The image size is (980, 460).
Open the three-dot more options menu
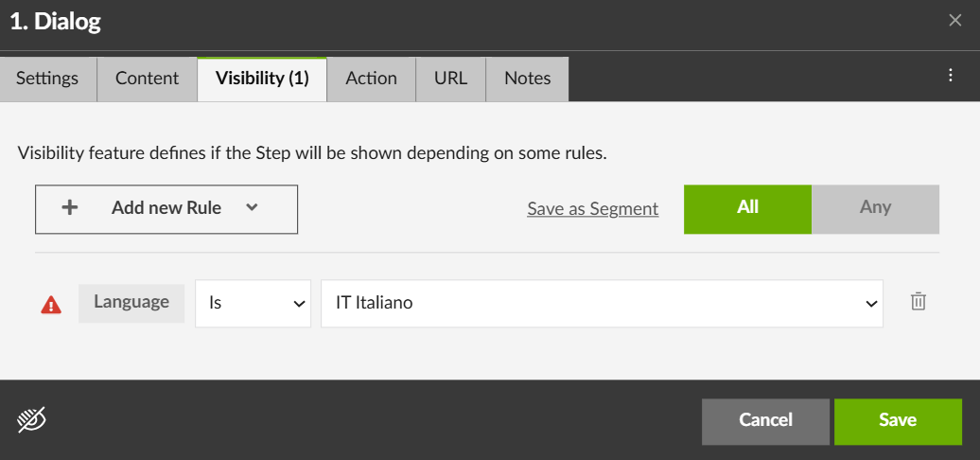click(x=952, y=76)
